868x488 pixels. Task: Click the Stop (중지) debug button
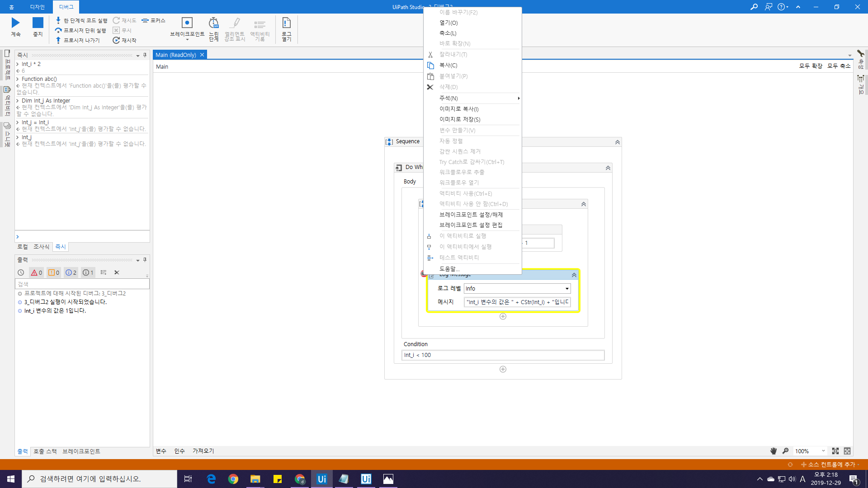38,27
